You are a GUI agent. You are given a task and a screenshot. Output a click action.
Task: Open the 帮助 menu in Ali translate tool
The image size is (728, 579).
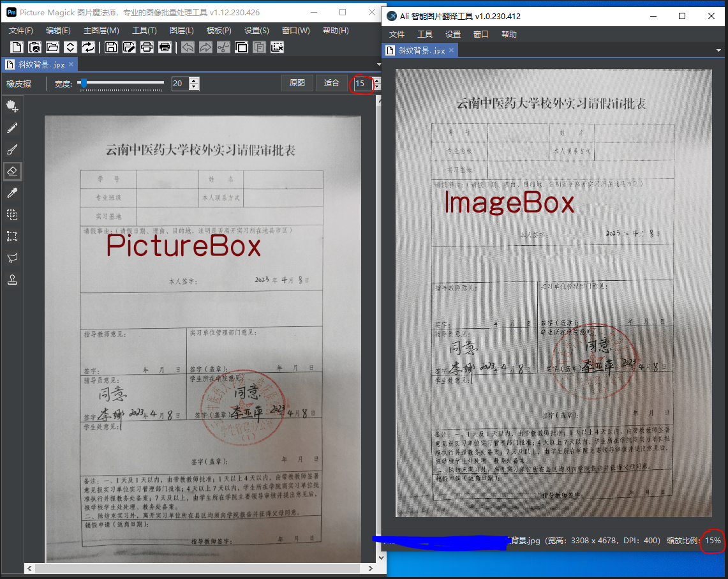[509, 34]
